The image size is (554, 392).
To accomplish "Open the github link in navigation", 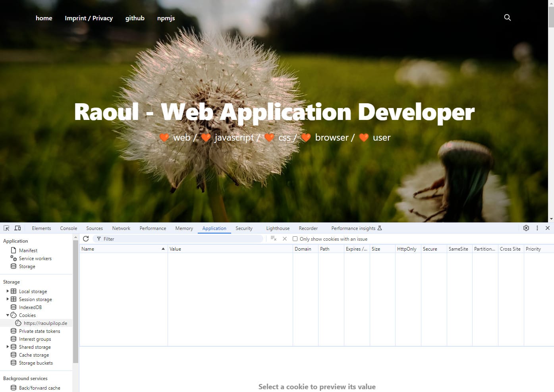I will (135, 18).
